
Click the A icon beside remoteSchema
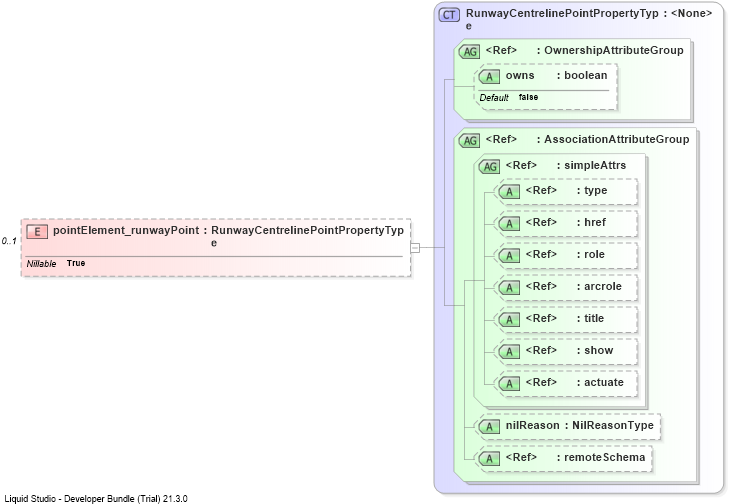tap(490, 458)
